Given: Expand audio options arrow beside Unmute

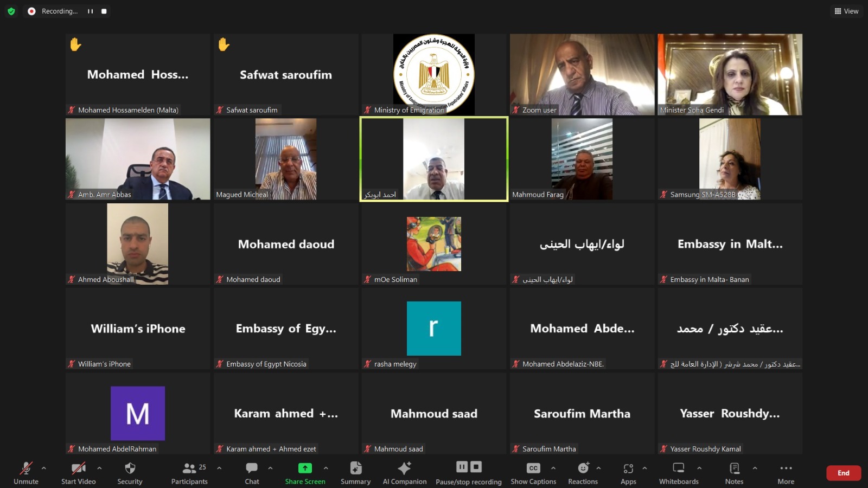Looking at the screenshot, I should (x=44, y=468).
